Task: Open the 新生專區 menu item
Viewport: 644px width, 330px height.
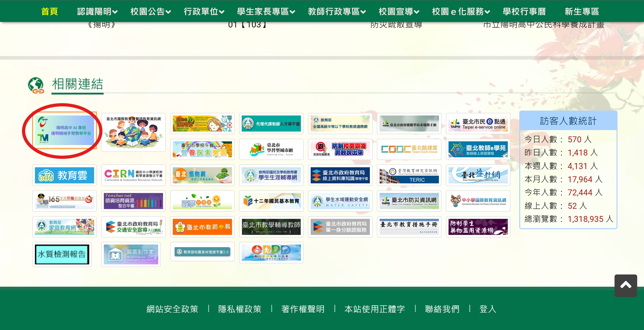Action: tap(581, 12)
